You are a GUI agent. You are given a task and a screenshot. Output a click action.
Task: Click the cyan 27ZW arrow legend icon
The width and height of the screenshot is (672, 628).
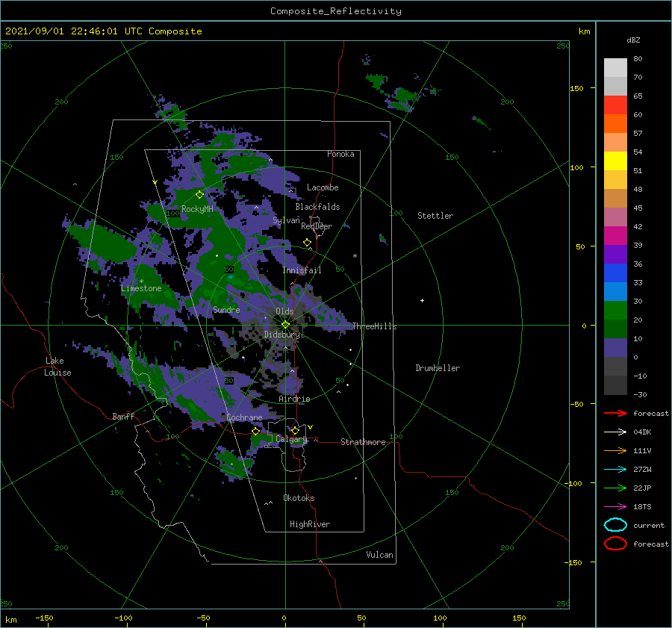(x=615, y=470)
